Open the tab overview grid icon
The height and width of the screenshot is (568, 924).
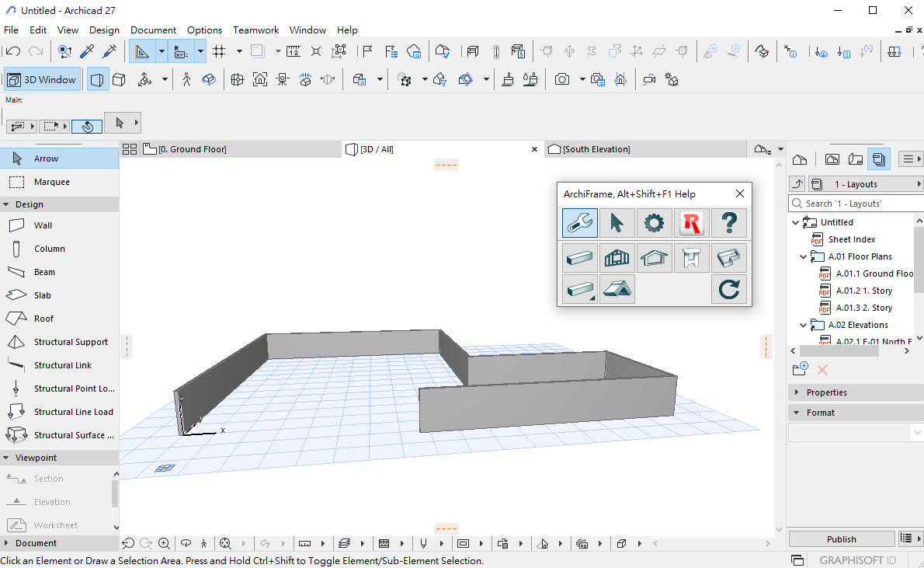pos(130,149)
